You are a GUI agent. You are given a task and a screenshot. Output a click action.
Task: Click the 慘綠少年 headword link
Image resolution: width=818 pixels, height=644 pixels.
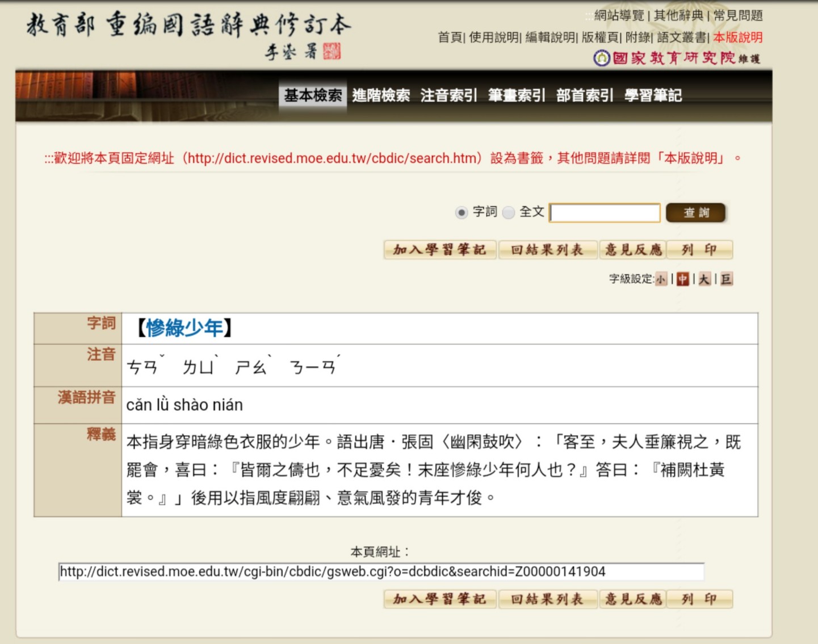pyautogui.click(x=184, y=328)
